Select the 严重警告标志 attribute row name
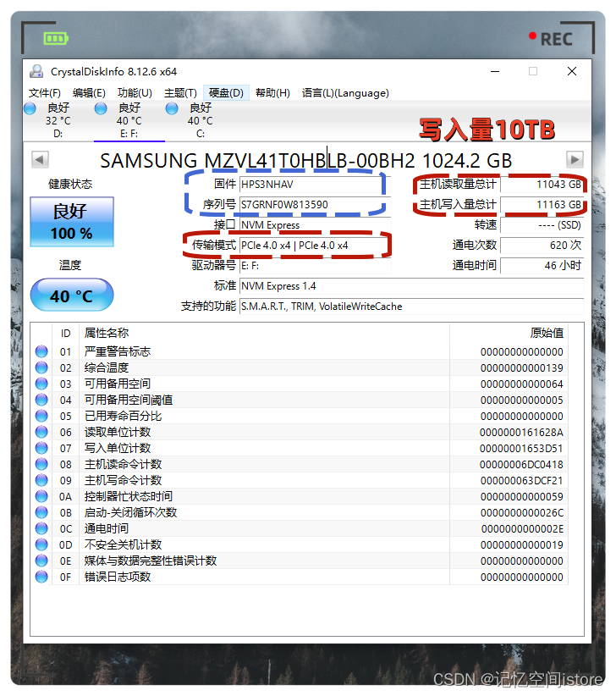Image resolution: width=616 pixels, height=696 pixels. coord(118,351)
